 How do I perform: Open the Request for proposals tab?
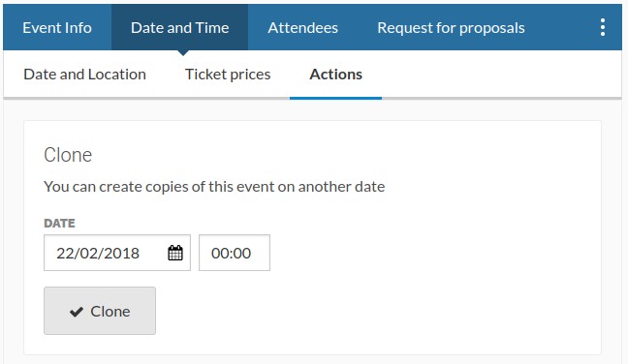(x=451, y=28)
